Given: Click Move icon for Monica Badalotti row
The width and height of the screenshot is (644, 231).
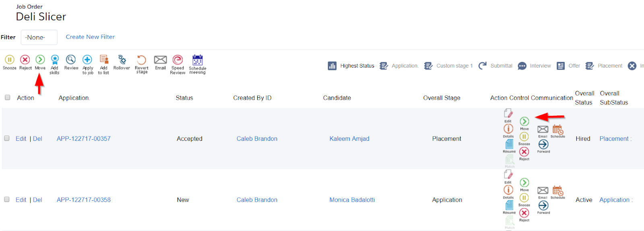Looking at the screenshot, I should pos(524,183).
